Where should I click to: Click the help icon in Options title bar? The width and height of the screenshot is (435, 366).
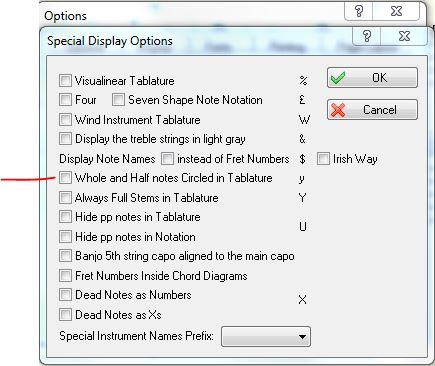pos(359,11)
